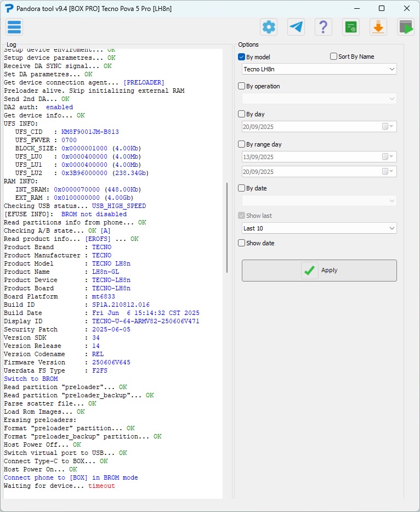420x512 pixels.
Task: Click the Apply button
Action: pyautogui.click(x=319, y=271)
